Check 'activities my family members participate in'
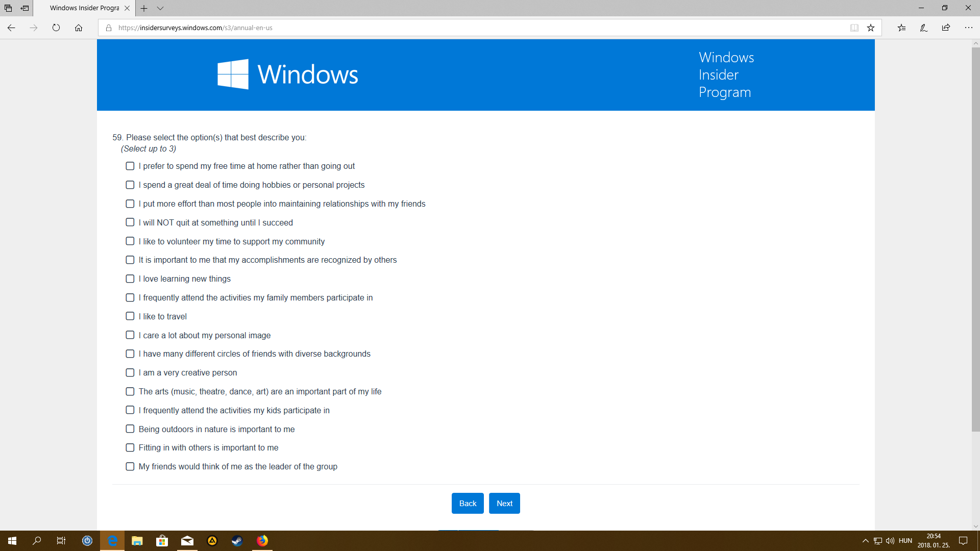Viewport: 980px width, 551px height. [x=130, y=298]
